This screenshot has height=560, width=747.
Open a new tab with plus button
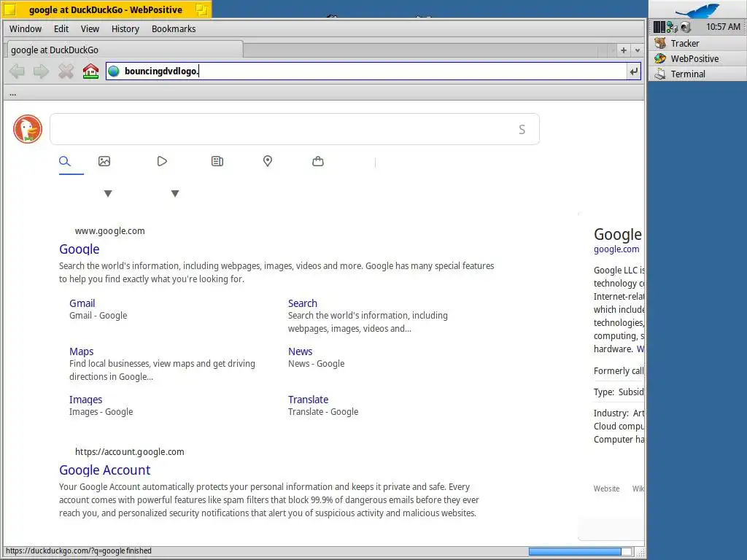click(x=623, y=50)
